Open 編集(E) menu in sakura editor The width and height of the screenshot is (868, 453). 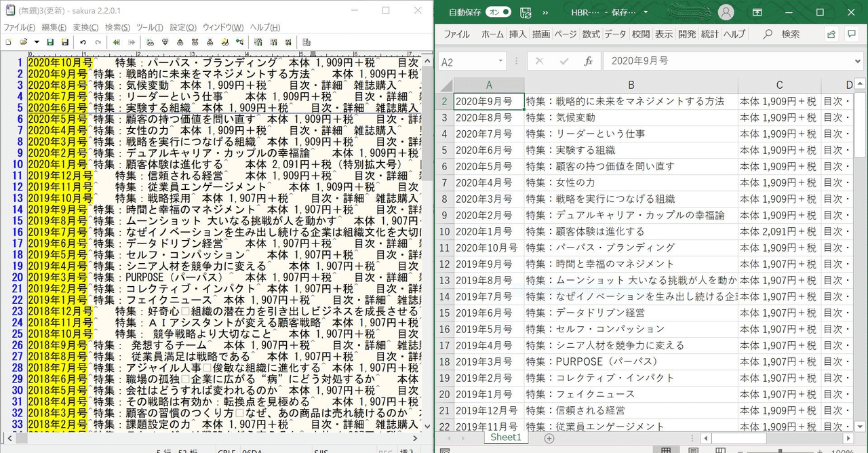[x=54, y=28]
